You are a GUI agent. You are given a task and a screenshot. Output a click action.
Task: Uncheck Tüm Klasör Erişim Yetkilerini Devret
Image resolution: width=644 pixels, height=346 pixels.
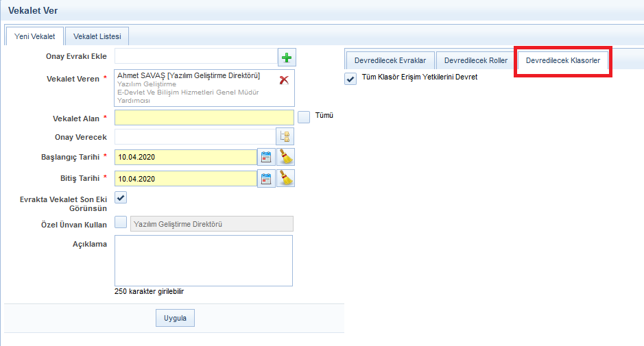(350, 79)
